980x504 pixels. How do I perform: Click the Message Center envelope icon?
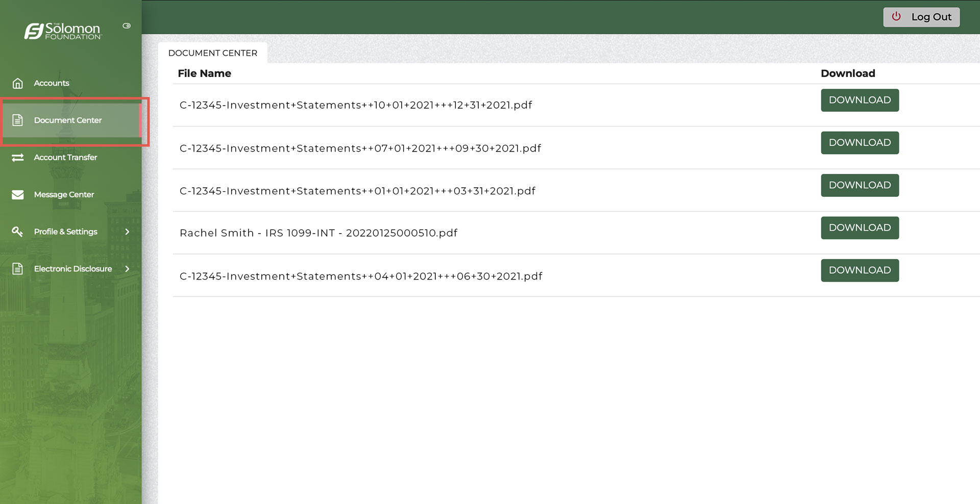point(18,195)
